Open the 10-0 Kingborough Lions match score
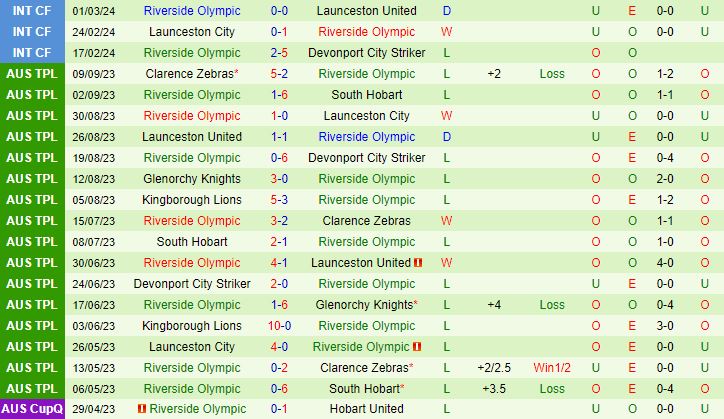 click(x=279, y=326)
